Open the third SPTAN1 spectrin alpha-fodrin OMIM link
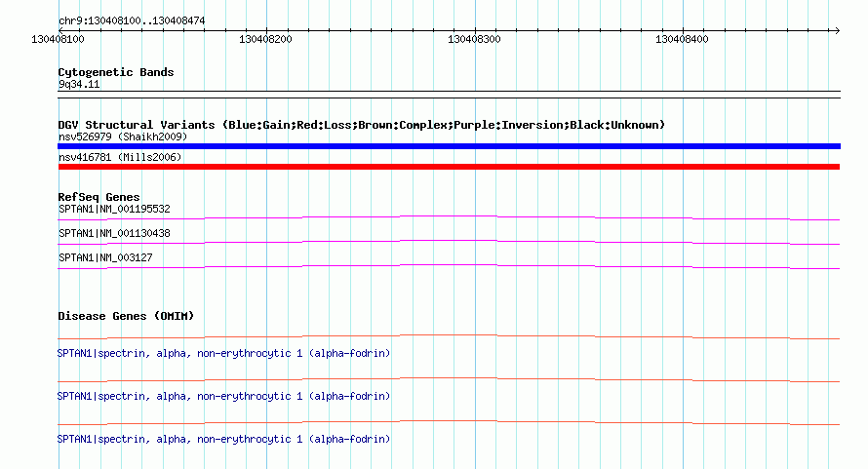This screenshot has height=469, width=868. coord(223,439)
